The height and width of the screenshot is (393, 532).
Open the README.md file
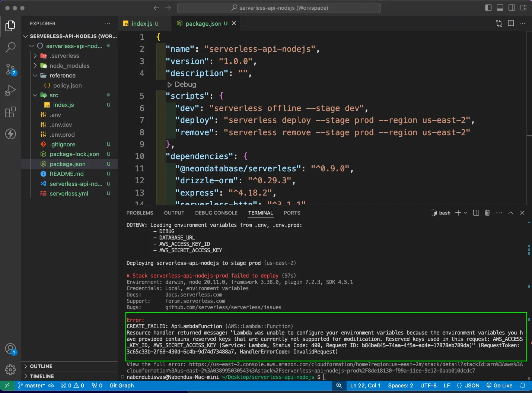[x=69, y=174]
